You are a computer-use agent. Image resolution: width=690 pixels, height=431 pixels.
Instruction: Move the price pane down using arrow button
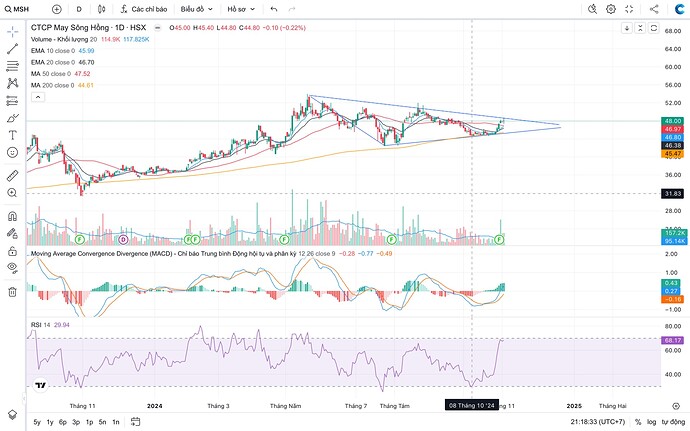(627, 28)
